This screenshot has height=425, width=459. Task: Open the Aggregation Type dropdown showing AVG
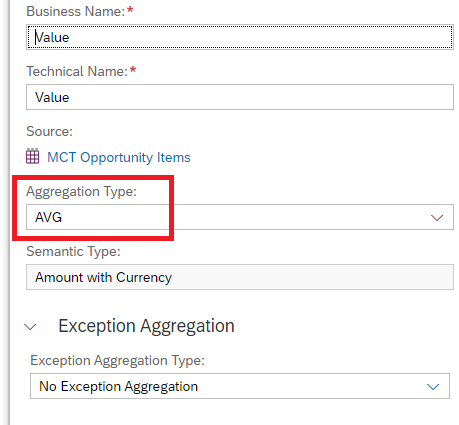coord(240,217)
